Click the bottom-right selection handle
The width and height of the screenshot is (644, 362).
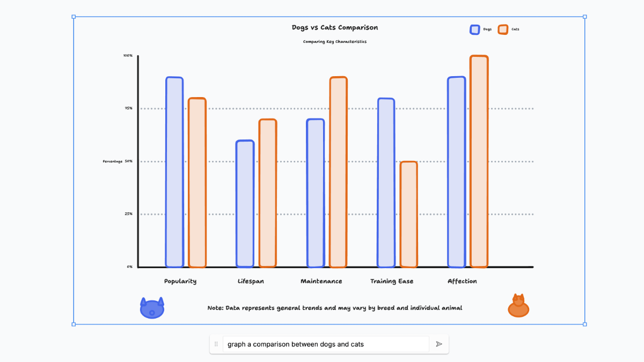point(584,324)
